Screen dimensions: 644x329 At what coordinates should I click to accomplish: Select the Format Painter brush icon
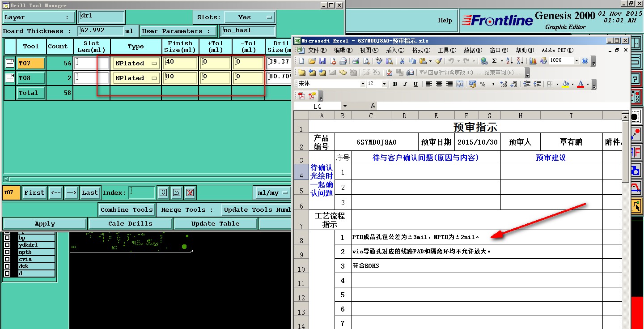(x=439, y=61)
